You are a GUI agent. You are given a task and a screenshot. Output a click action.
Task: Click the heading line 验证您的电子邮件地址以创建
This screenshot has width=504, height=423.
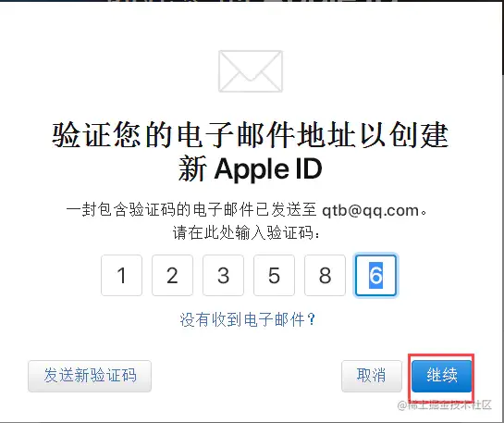tap(251, 134)
